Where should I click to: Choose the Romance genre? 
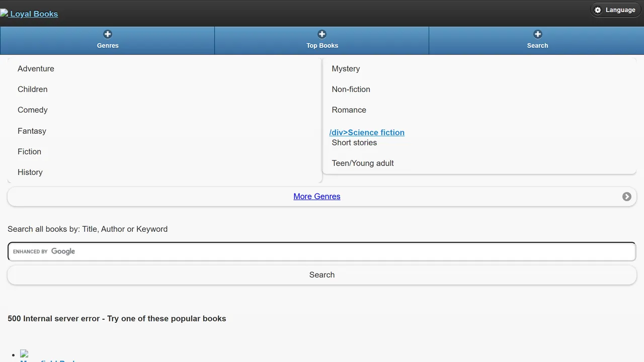(349, 110)
